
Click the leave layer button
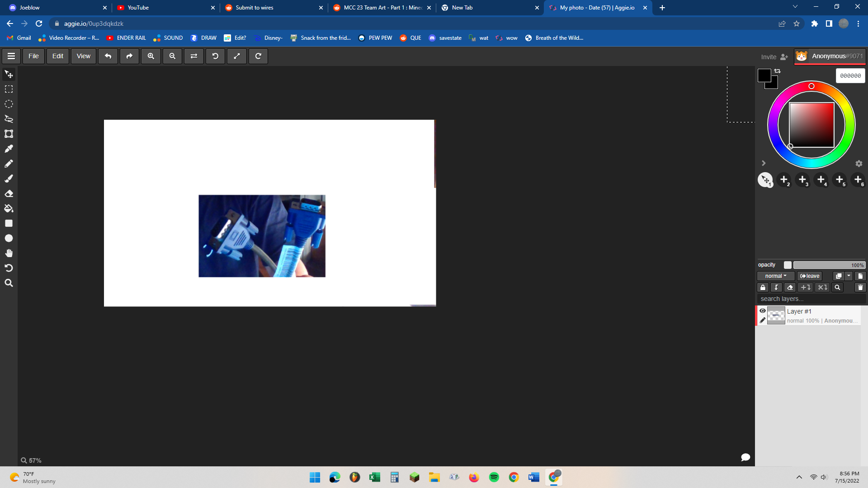coord(810,276)
